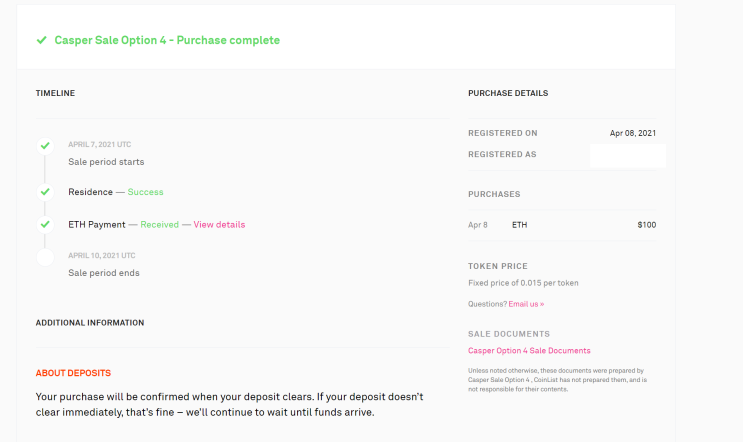
Task: Click the $100 purchase amount
Action: (x=646, y=225)
